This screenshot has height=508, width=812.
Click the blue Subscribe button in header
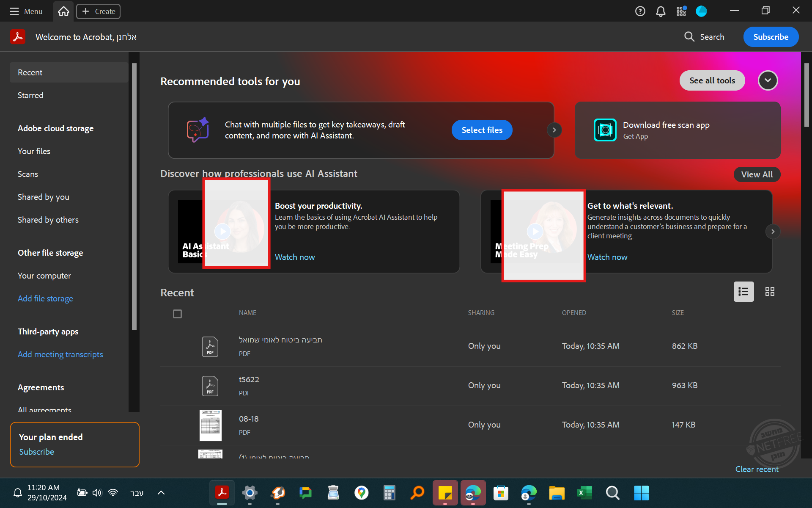click(x=771, y=37)
